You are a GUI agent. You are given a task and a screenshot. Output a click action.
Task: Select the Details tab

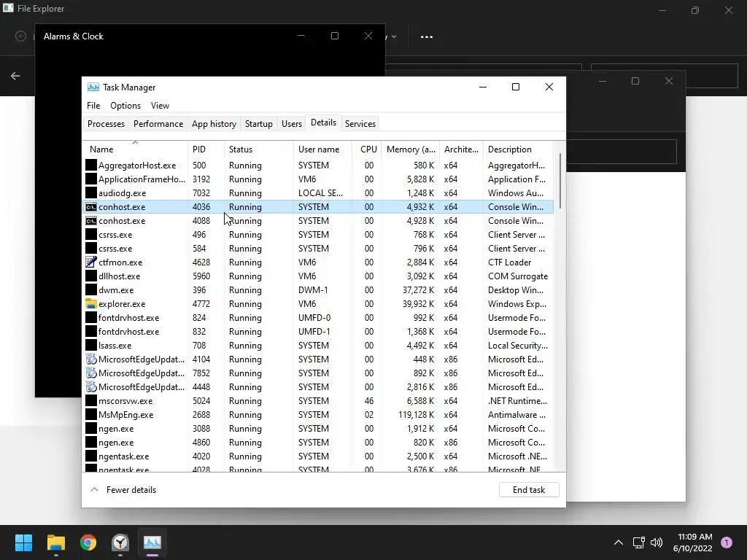[323, 122]
